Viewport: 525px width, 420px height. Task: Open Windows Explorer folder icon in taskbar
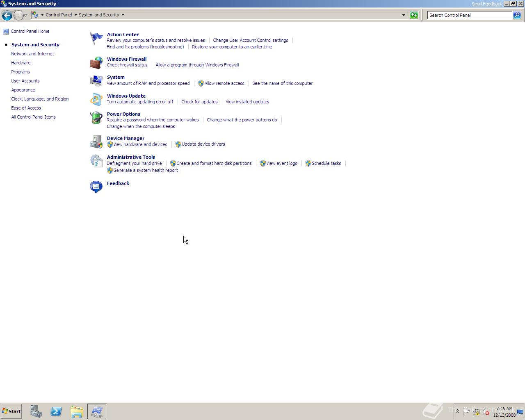click(x=77, y=411)
